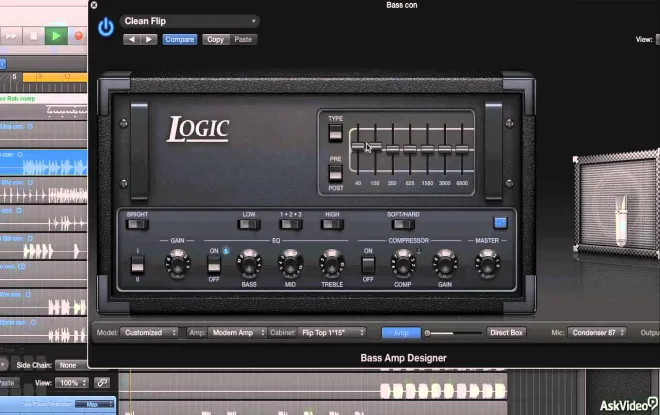
Task: Go to the previous preset with left arrow
Action: (x=131, y=40)
